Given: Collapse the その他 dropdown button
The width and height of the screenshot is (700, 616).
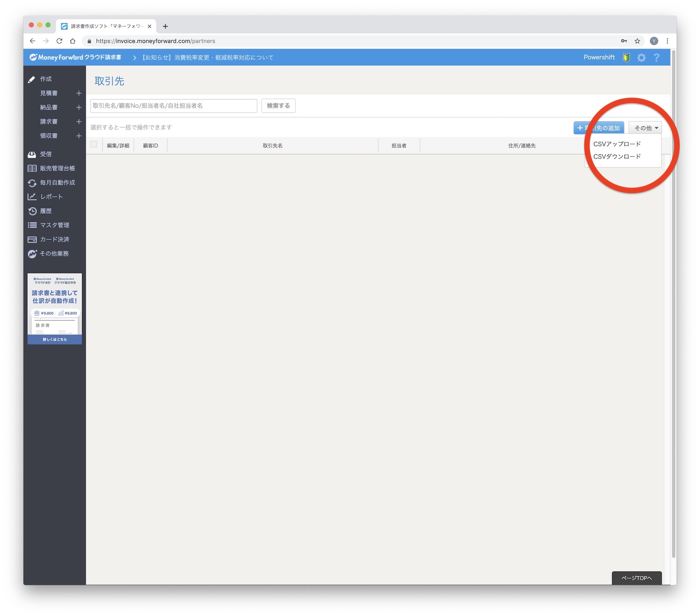Looking at the screenshot, I should tap(645, 128).
